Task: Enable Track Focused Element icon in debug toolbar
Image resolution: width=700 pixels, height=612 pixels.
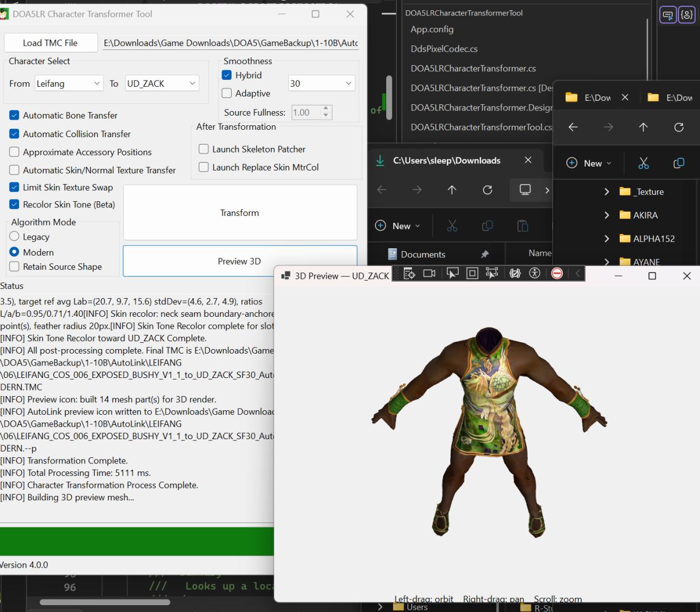Action: pyautogui.click(x=492, y=273)
